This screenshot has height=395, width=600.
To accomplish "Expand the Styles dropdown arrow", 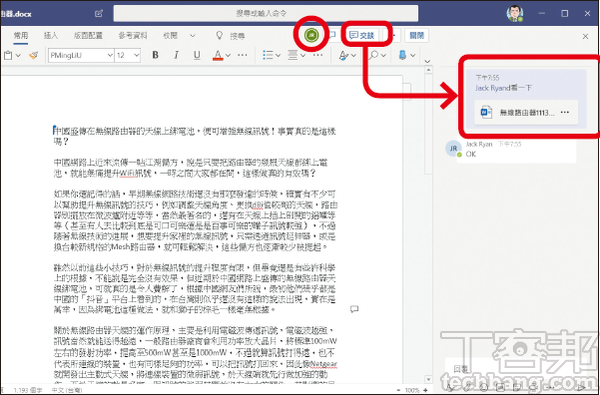I will click(353, 55).
